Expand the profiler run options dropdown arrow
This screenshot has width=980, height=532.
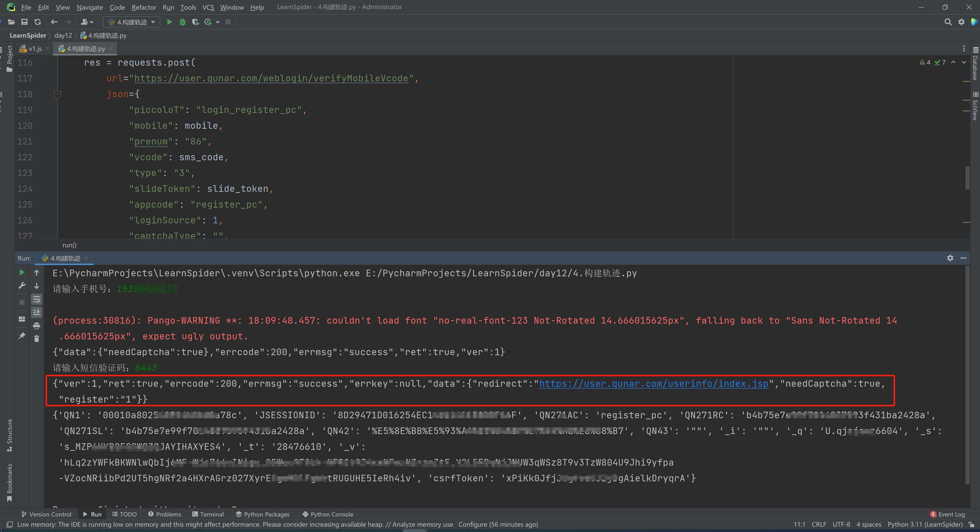tap(218, 22)
